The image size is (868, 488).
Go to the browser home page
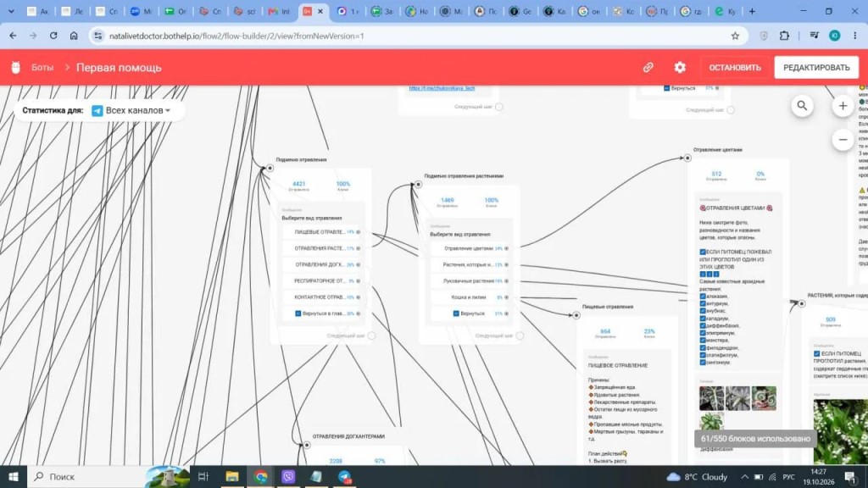pyautogui.click(x=74, y=36)
